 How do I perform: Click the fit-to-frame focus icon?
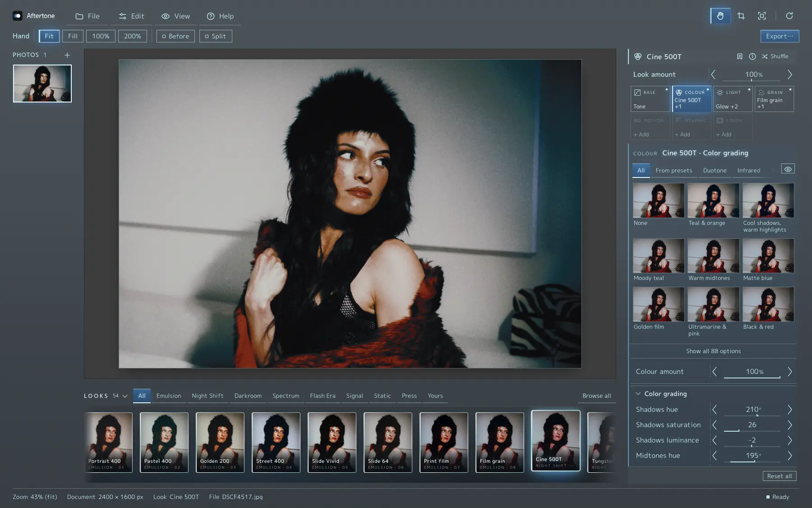(761, 16)
